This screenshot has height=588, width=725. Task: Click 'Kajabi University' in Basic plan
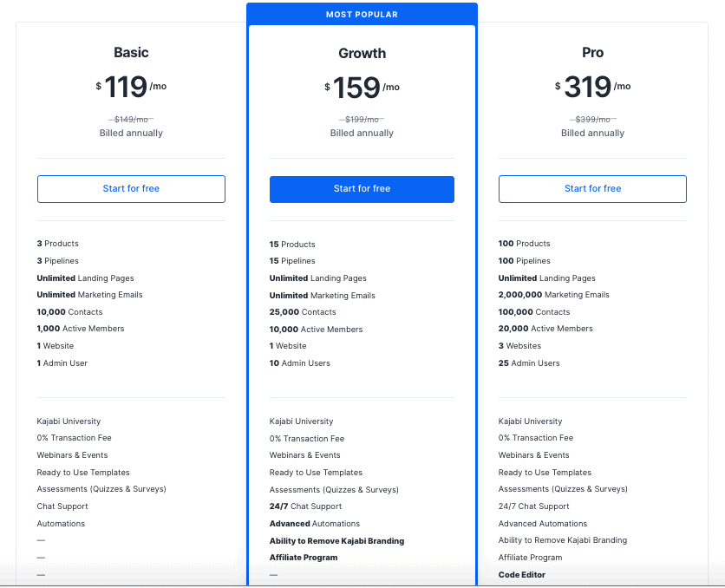point(69,421)
